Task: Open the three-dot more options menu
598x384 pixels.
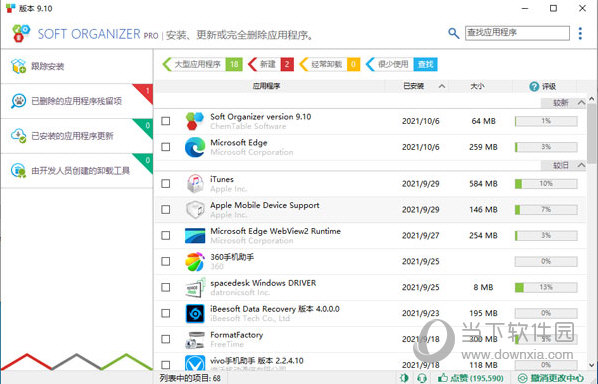Action: coord(580,34)
